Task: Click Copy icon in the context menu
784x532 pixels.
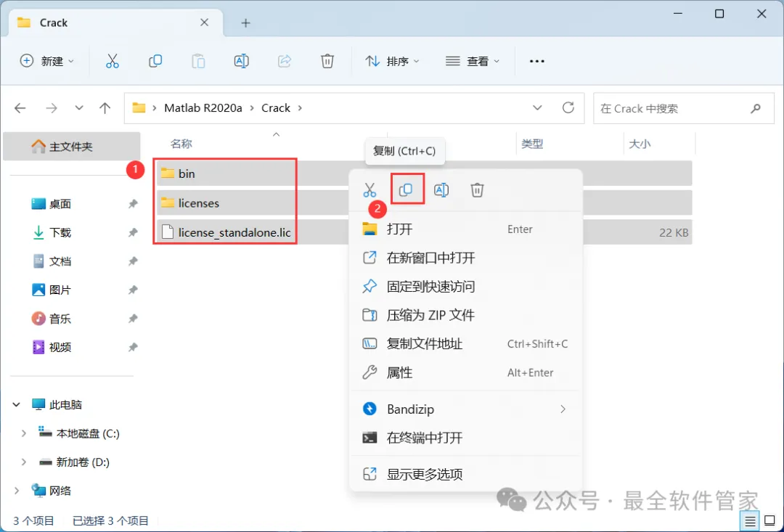Action: 406,189
